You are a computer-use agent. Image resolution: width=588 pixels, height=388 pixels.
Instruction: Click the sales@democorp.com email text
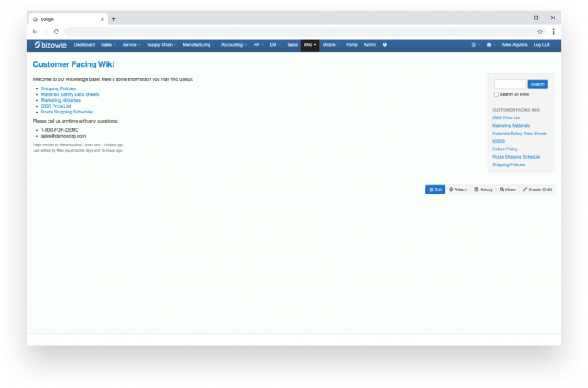coord(63,136)
